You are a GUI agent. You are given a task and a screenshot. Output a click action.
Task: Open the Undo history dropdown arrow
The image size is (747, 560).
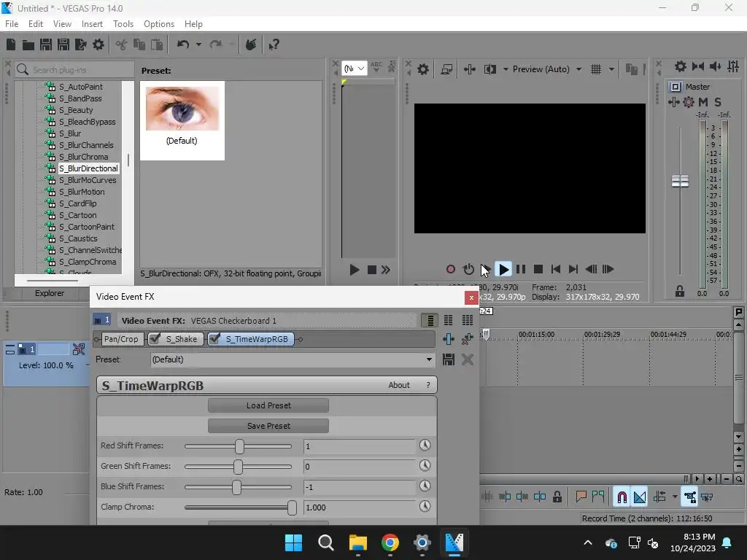click(x=198, y=44)
